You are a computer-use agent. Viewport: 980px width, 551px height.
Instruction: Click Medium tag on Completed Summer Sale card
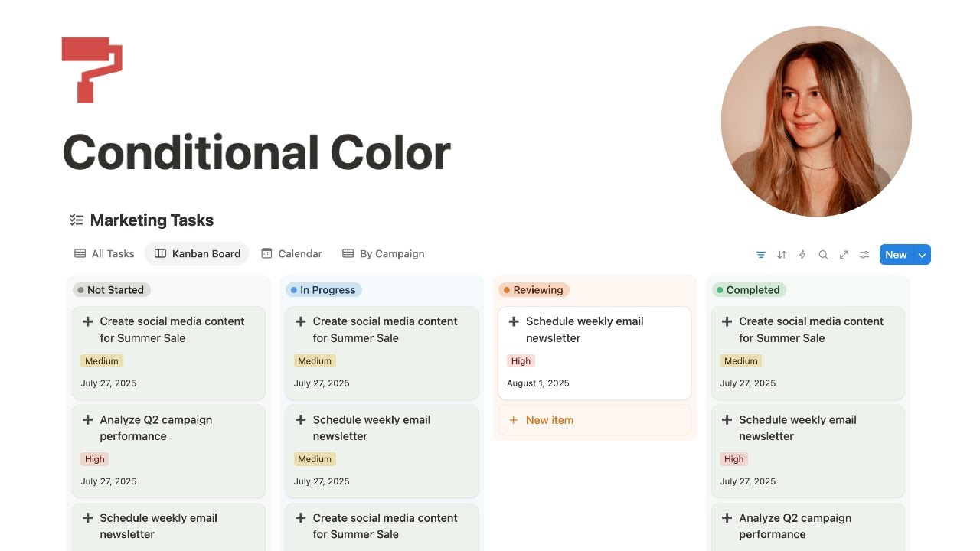[741, 361]
